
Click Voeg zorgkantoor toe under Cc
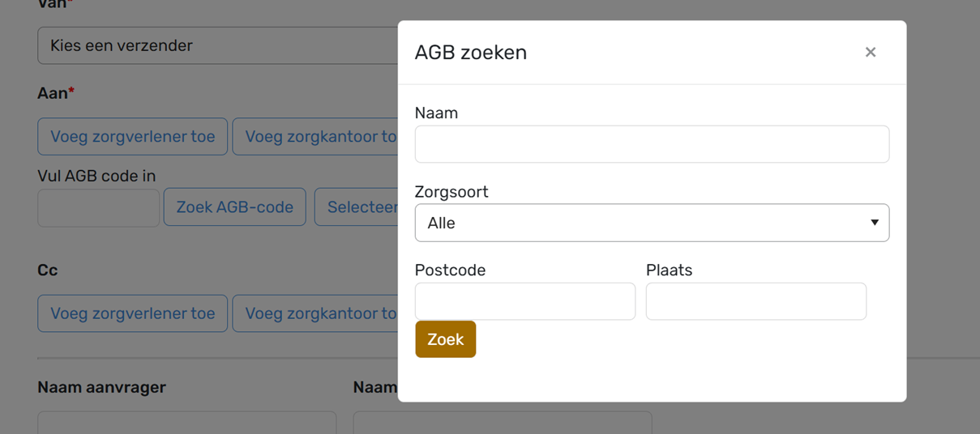point(316,313)
